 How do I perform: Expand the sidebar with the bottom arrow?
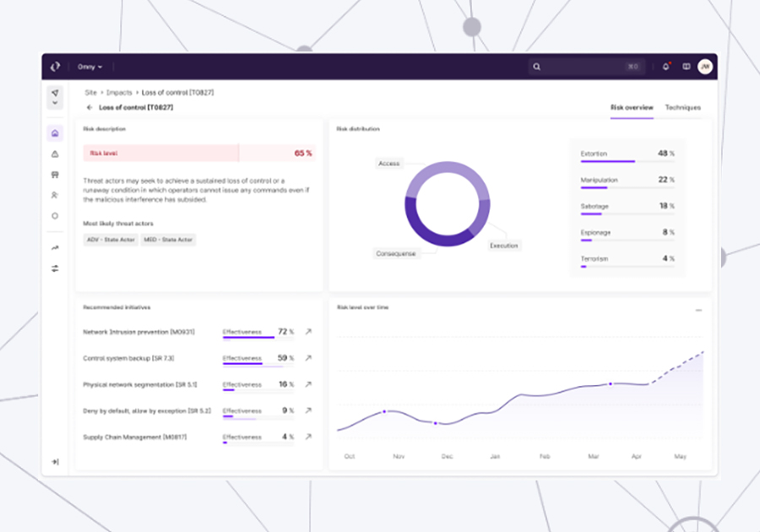pos(55,462)
